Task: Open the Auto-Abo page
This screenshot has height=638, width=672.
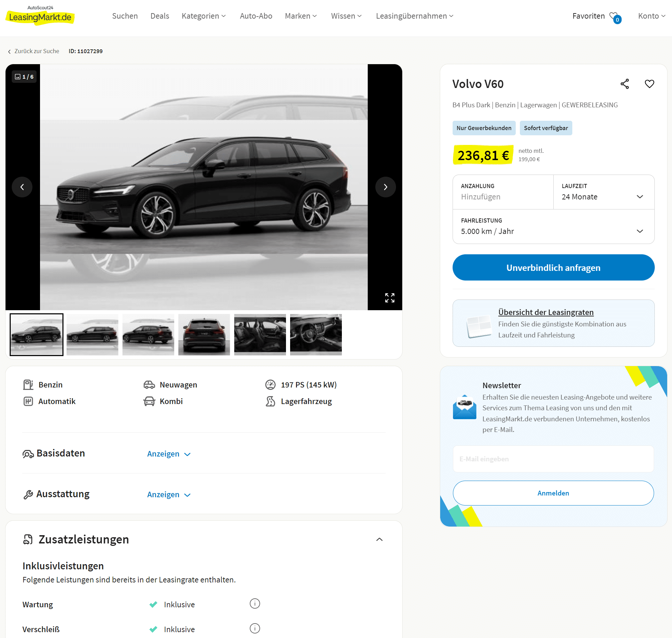Action: point(256,16)
